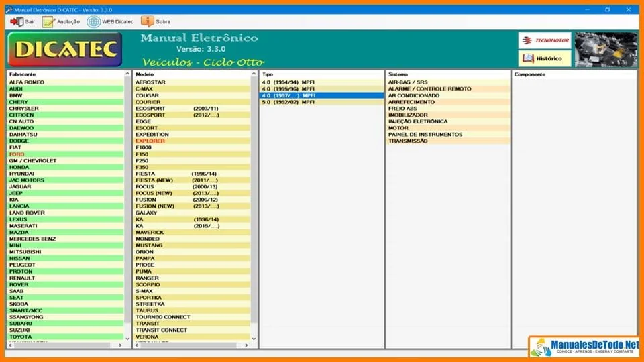Screen dimensions: 644x362
Task: Select 4.0 (1995/96) MPFI type
Action: point(322,89)
